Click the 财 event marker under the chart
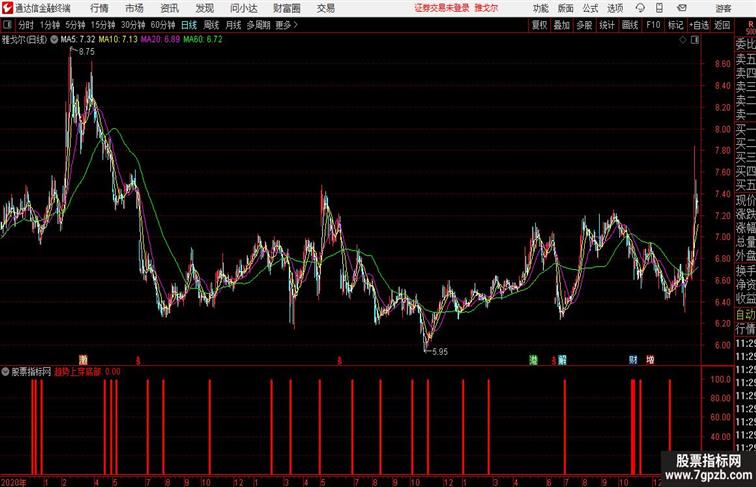 pyautogui.click(x=633, y=360)
